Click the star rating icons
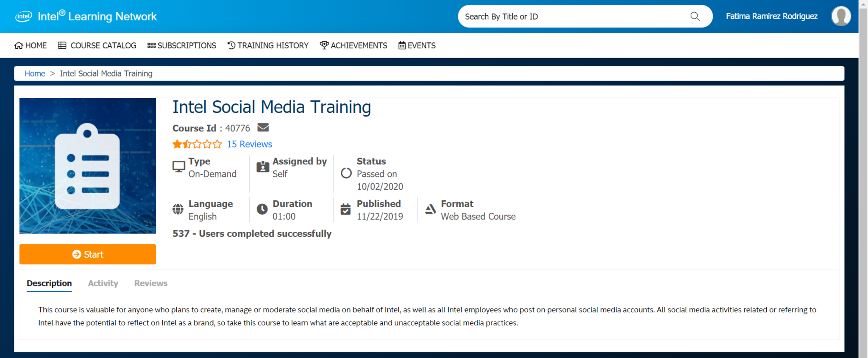The image size is (868, 358). click(197, 144)
